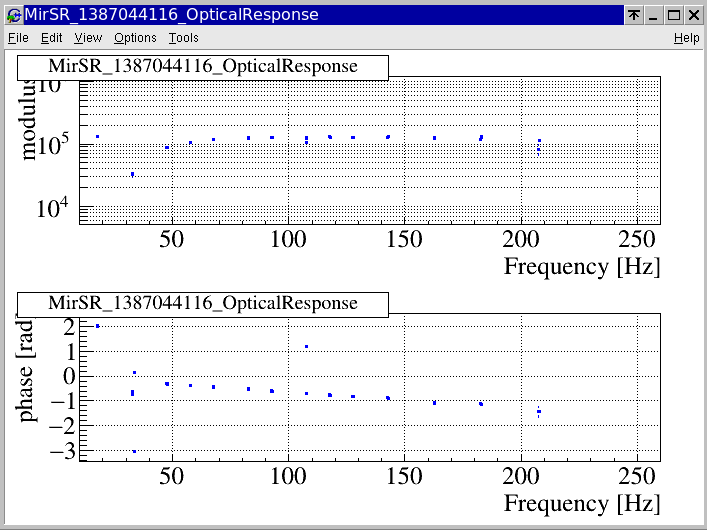707x530 pixels.
Task: Select the top plot's title box
Action: [202, 67]
